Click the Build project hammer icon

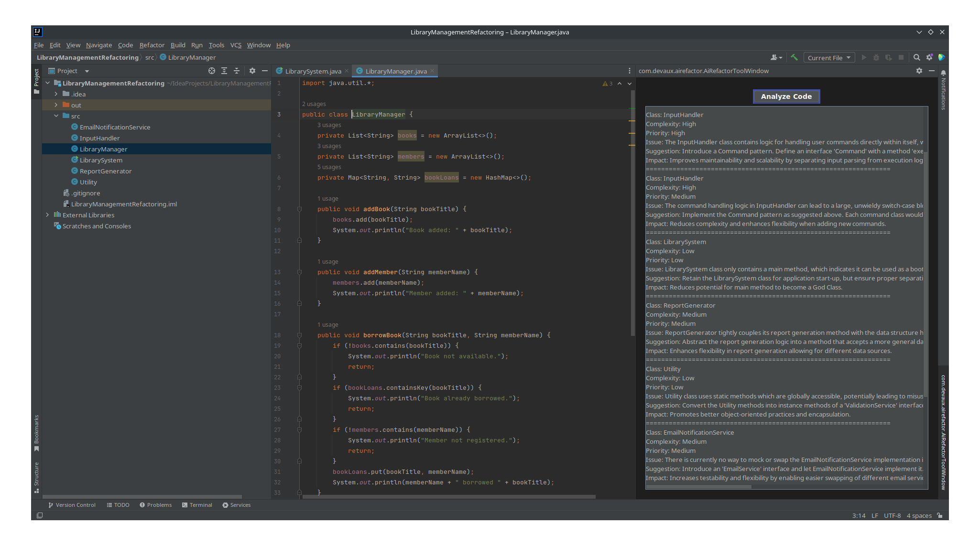click(x=794, y=57)
